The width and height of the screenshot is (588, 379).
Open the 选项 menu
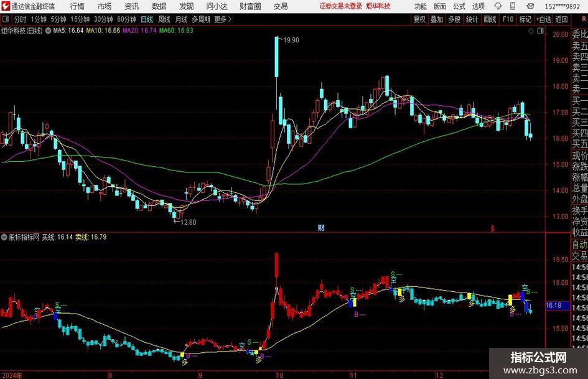coord(478,6)
